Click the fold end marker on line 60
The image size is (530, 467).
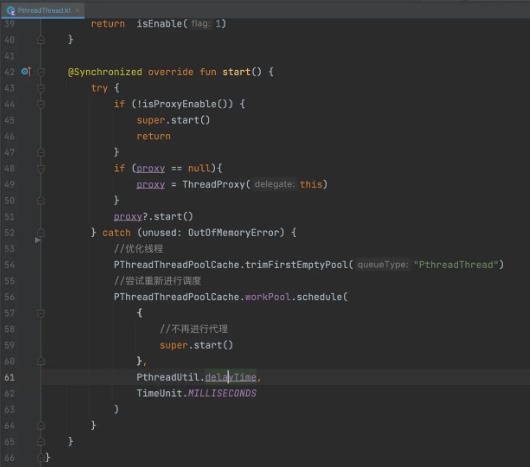pos(41,361)
